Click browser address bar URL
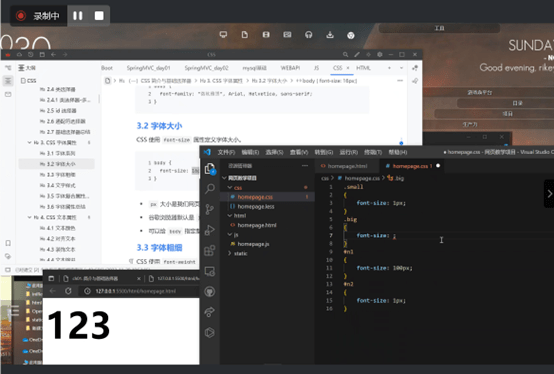554x374 pixels. pyautogui.click(x=136, y=291)
